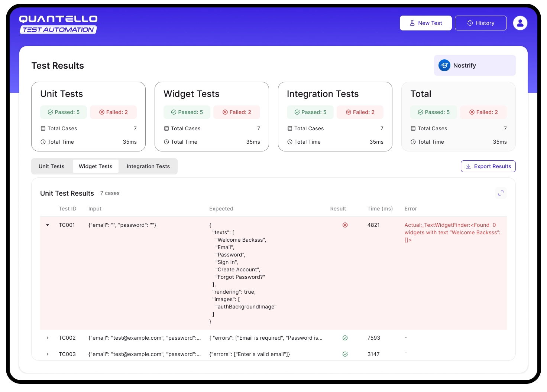Click the Input column header
The width and height of the screenshot is (547, 392).
95,209
